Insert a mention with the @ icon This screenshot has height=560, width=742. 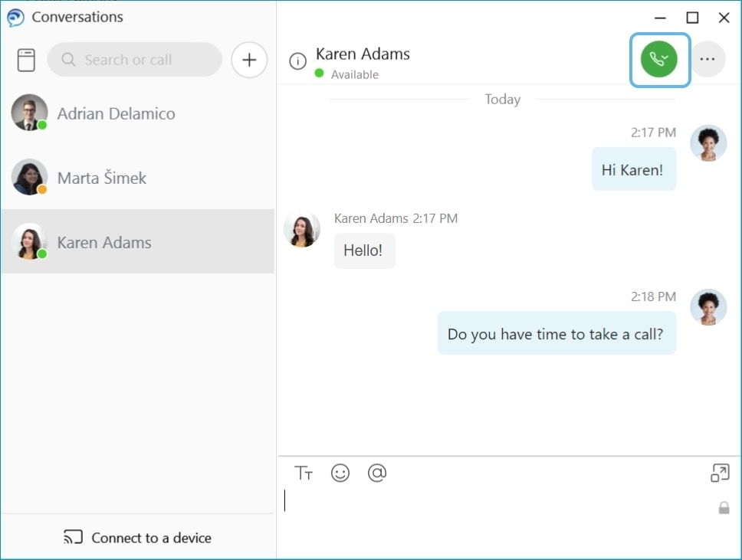[377, 473]
